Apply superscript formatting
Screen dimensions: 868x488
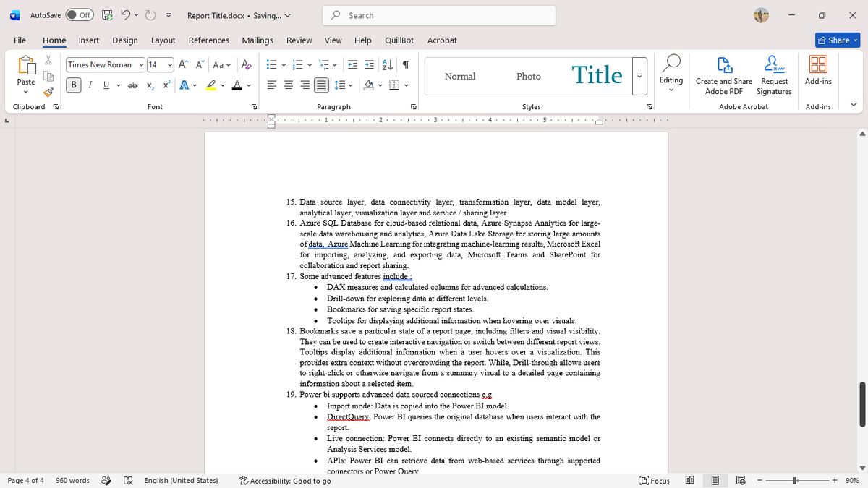click(166, 85)
